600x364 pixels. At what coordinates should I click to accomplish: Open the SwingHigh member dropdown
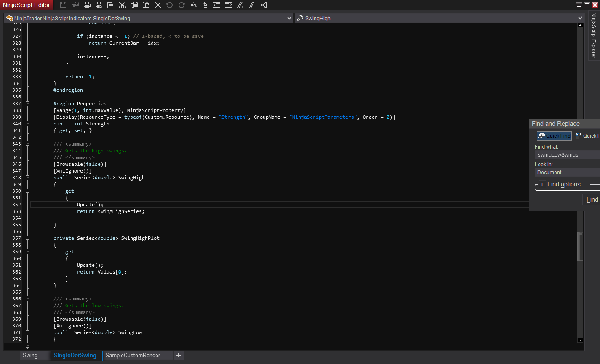pyautogui.click(x=580, y=18)
